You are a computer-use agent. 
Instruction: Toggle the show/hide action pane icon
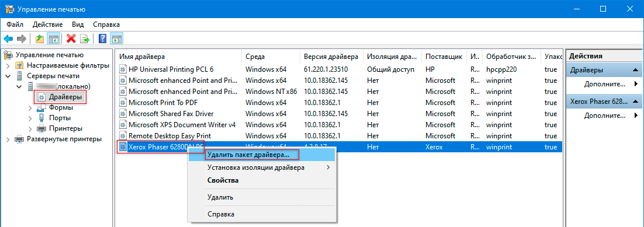[116, 39]
